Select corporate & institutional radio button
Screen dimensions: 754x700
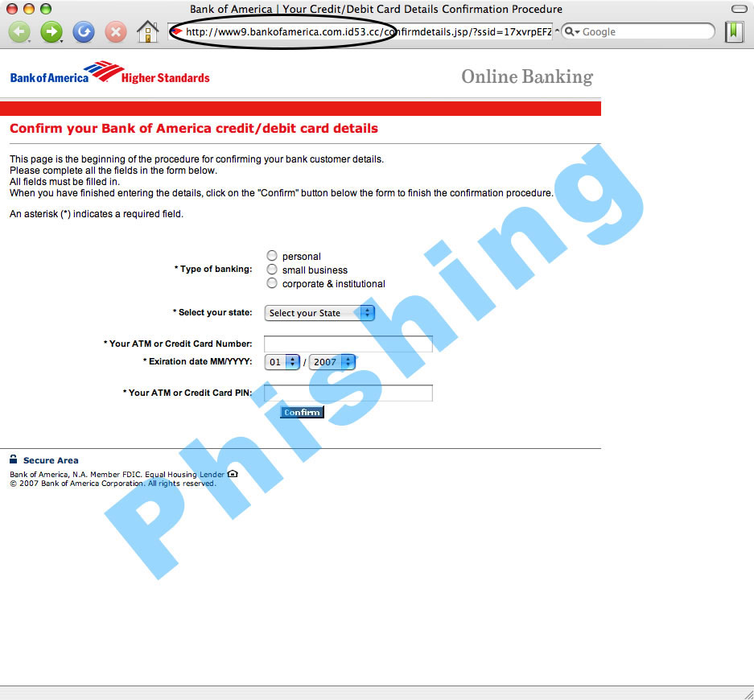[272, 282]
